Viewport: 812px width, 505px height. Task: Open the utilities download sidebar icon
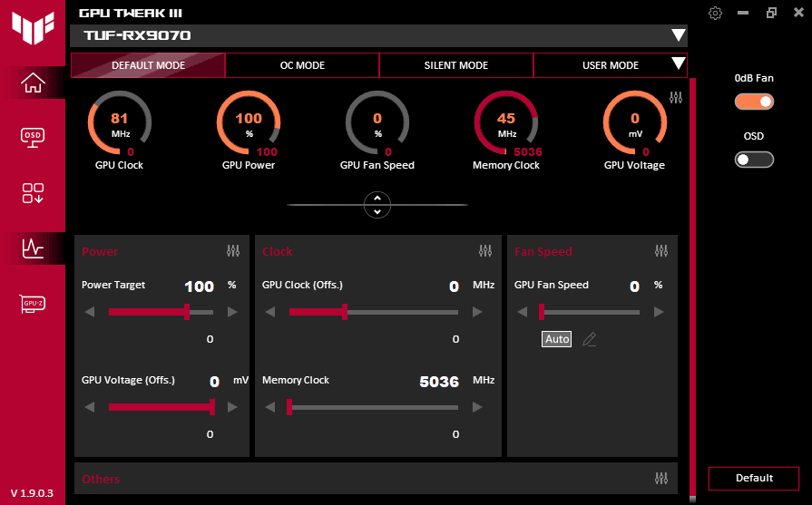[x=34, y=192]
